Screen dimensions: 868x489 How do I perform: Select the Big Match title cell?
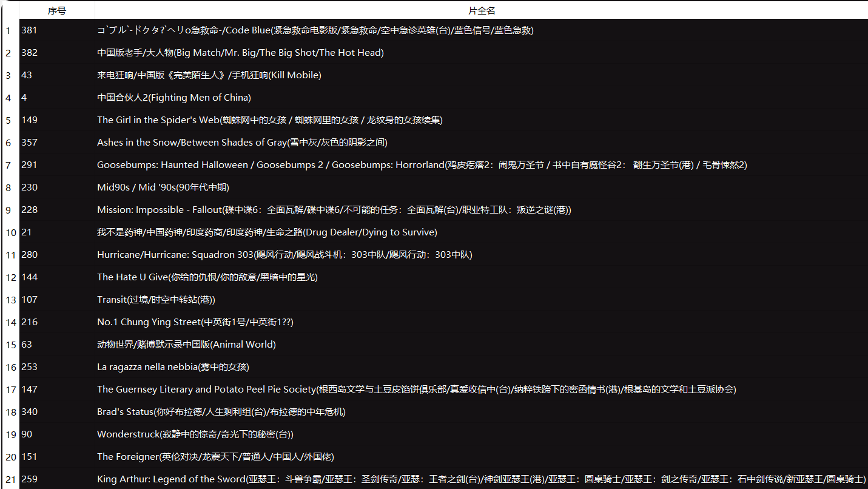tap(482, 53)
